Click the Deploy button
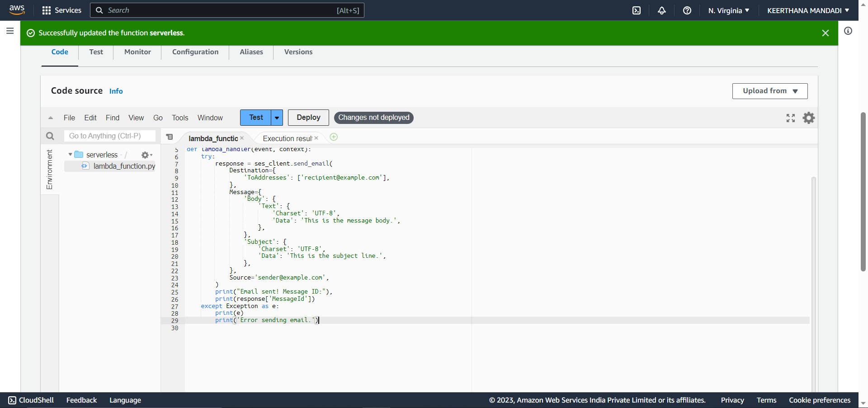 point(308,118)
